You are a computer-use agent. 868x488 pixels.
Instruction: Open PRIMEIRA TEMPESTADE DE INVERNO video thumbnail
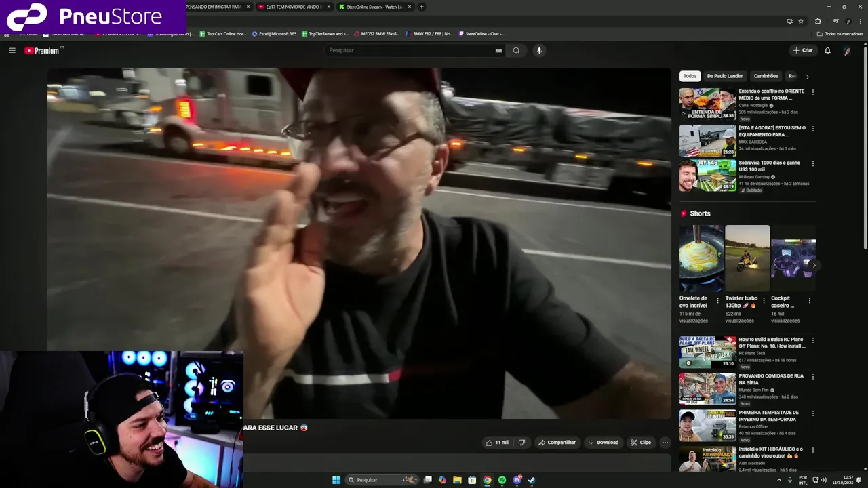point(708,425)
